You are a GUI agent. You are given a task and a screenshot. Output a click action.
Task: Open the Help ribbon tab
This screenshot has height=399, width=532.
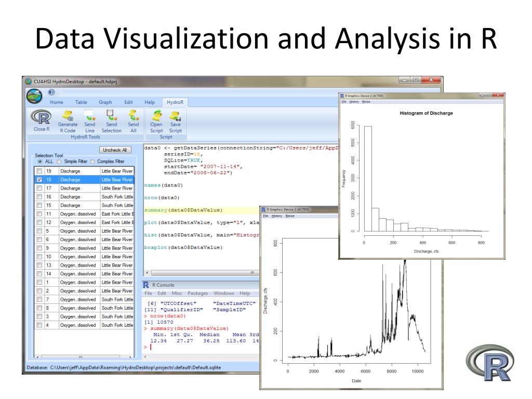(150, 102)
